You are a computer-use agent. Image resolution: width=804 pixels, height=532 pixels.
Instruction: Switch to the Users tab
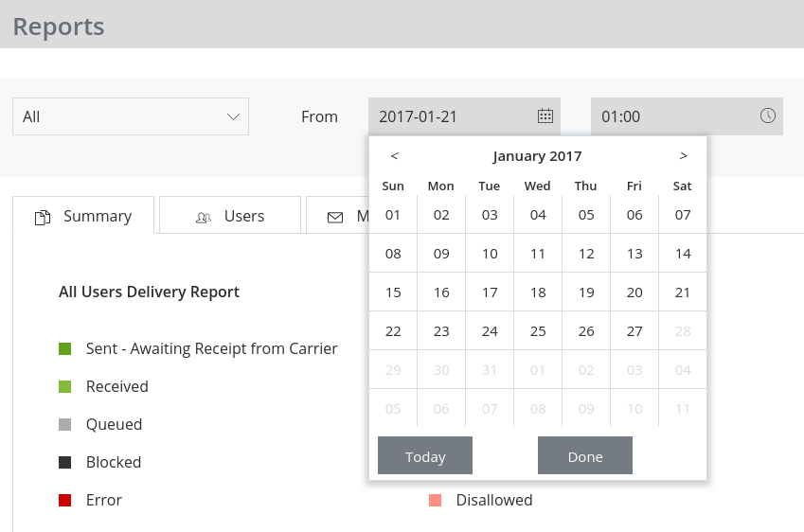(x=230, y=215)
